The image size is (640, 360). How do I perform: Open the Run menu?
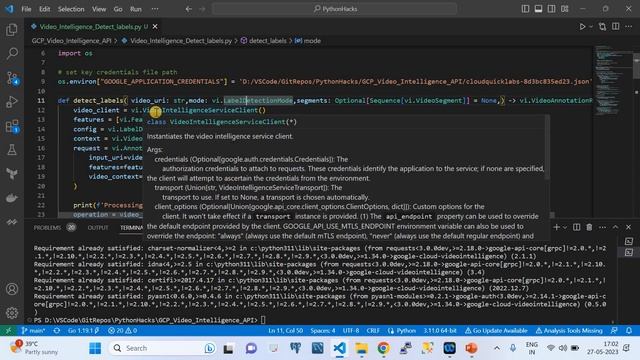pos(136,9)
